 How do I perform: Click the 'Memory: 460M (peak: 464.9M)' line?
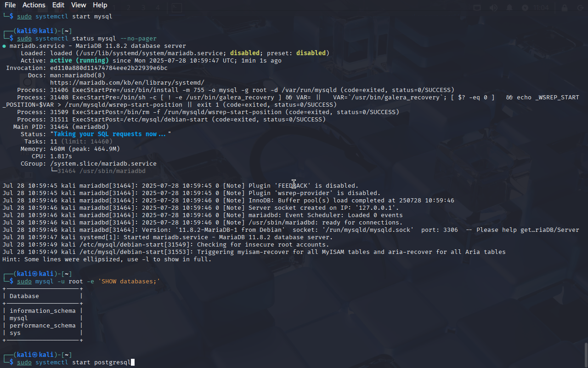(x=70, y=149)
